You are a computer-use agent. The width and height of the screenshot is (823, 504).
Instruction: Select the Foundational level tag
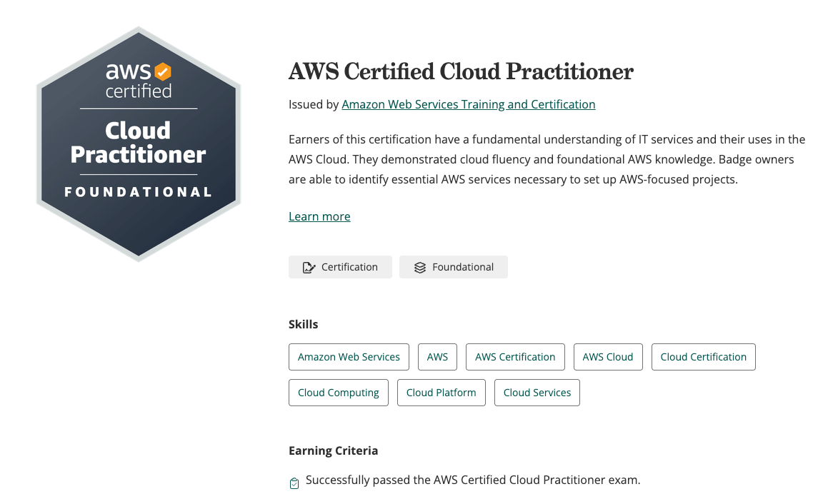[454, 267]
